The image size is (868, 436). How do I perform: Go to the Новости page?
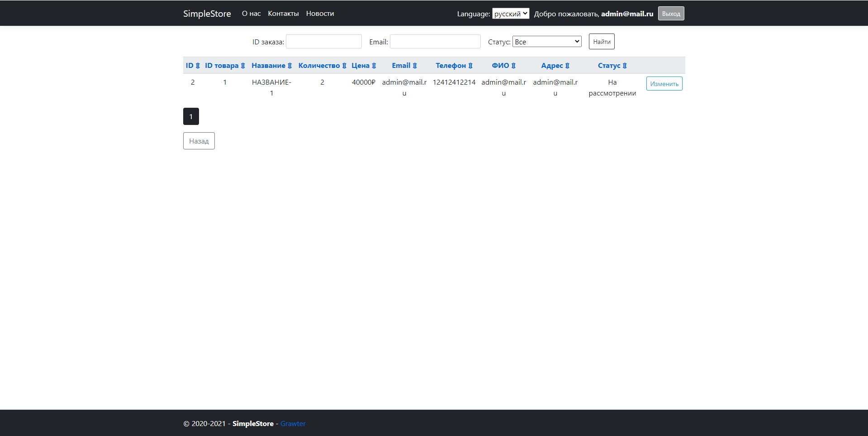(x=320, y=13)
